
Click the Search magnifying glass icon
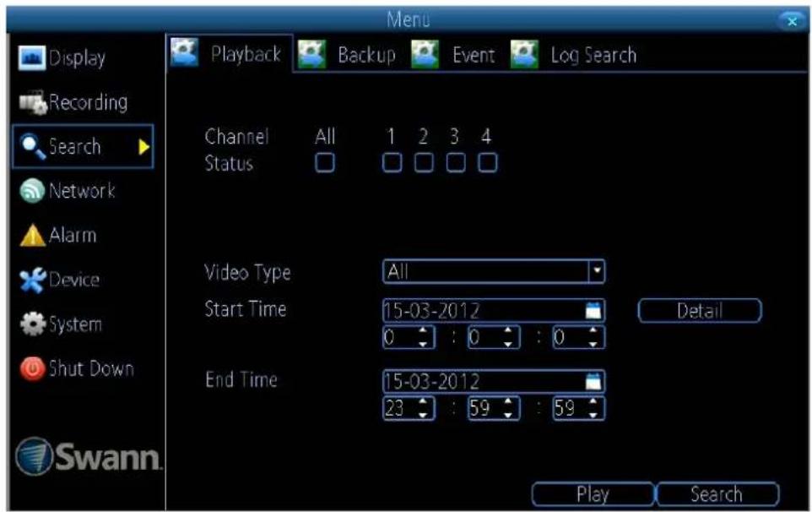coord(33,147)
